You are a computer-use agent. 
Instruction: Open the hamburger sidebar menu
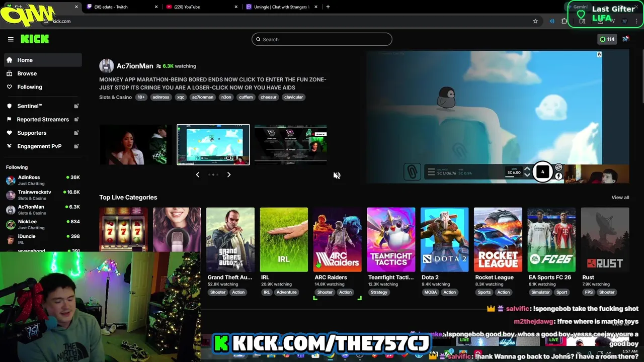pyautogui.click(x=11, y=39)
